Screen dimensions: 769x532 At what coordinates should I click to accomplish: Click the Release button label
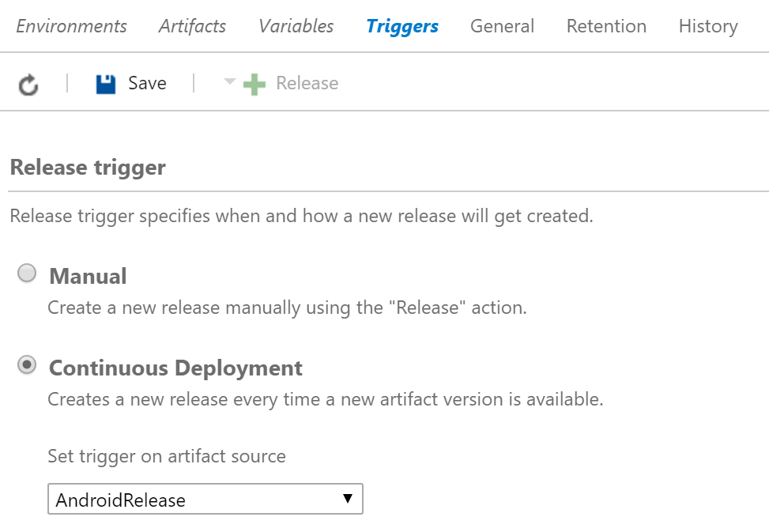pos(307,82)
